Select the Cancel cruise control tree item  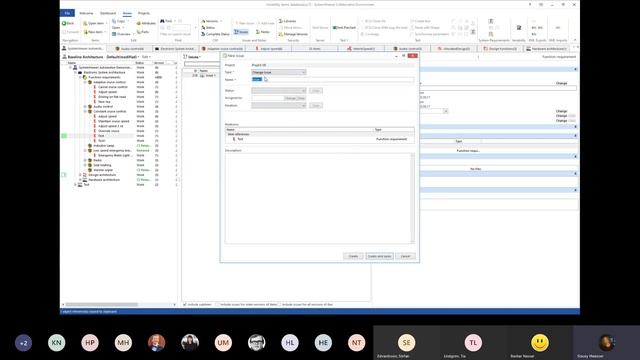[x=113, y=87]
